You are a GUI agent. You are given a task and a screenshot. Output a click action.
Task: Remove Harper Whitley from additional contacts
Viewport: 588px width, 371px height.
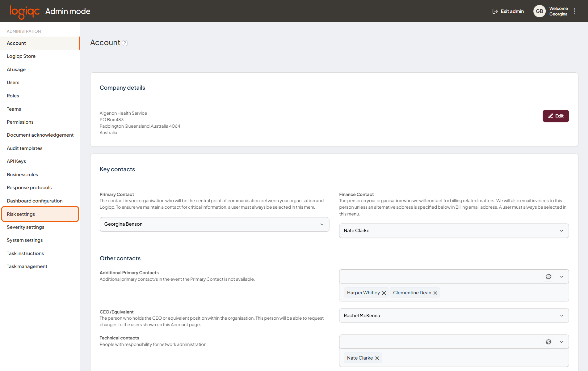click(x=384, y=293)
